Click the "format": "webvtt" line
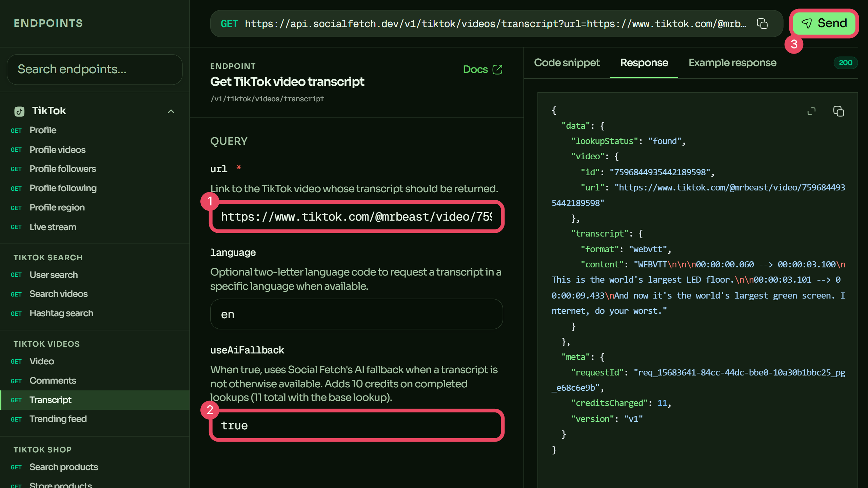This screenshot has width=868, height=488. [x=626, y=249]
